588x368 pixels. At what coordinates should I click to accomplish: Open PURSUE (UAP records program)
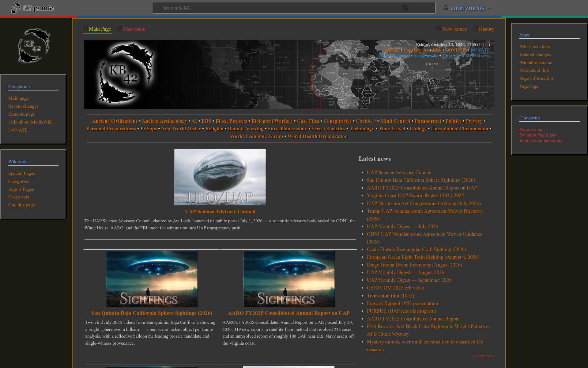(x=401, y=311)
